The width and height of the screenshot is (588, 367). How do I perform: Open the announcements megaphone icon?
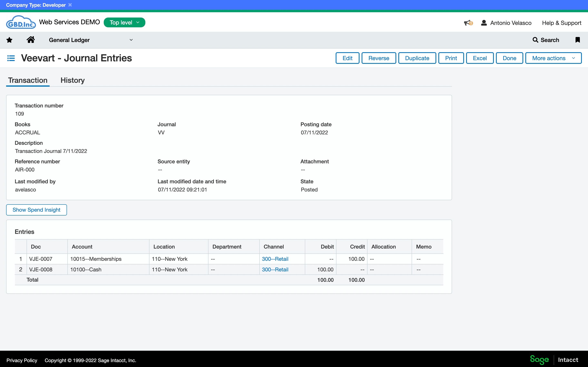468,22
